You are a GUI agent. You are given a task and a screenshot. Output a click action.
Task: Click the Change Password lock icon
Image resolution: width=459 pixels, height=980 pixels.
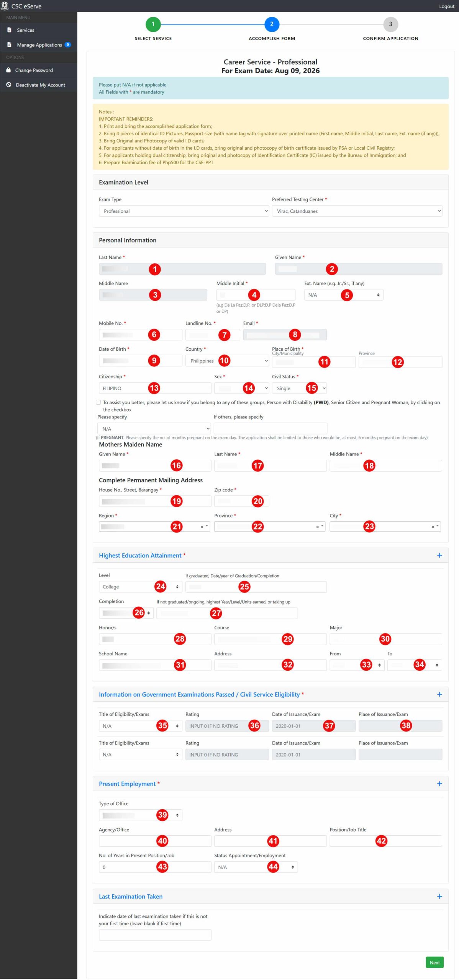(8, 70)
